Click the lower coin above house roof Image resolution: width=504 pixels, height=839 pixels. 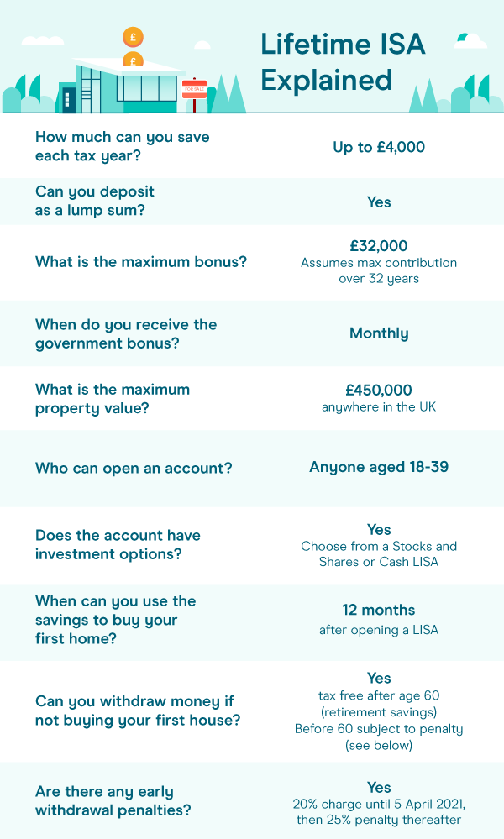pos(133,60)
